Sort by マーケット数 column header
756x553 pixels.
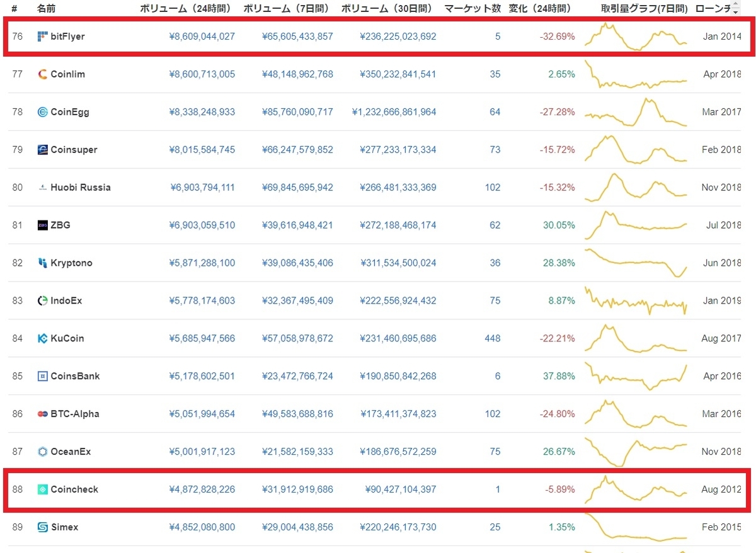pos(472,9)
